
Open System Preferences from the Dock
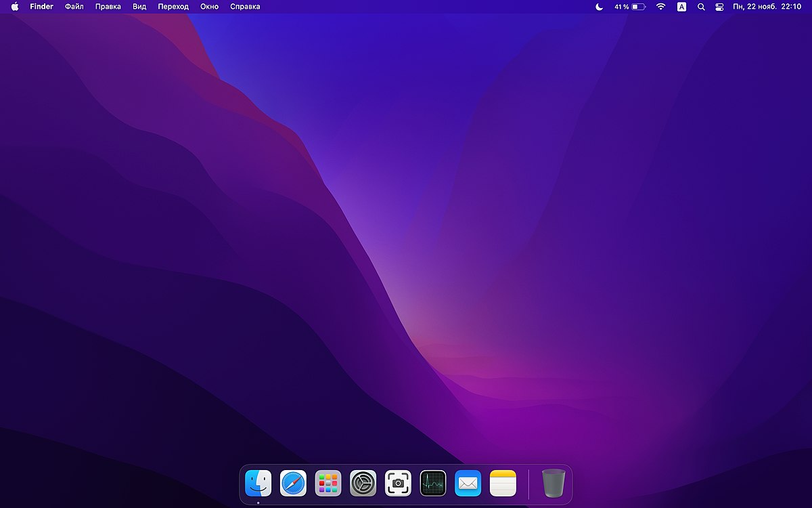pyautogui.click(x=363, y=483)
